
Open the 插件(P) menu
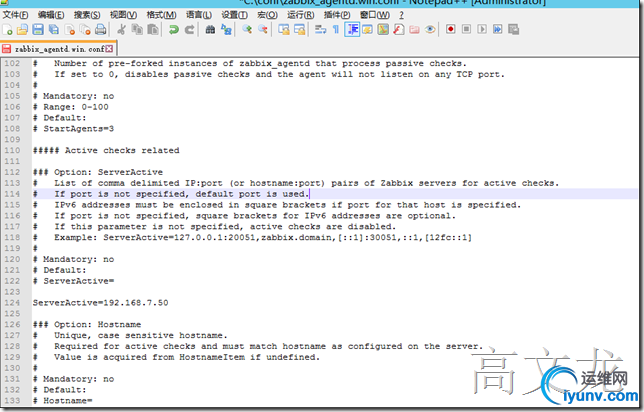337,15
